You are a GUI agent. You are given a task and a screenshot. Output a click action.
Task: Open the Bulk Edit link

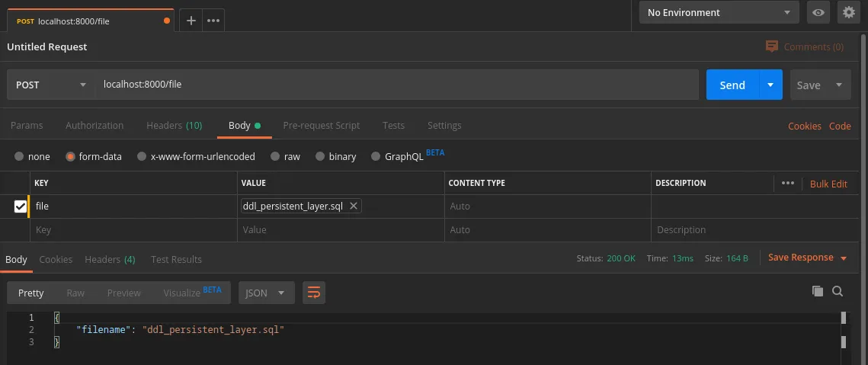[x=828, y=184]
